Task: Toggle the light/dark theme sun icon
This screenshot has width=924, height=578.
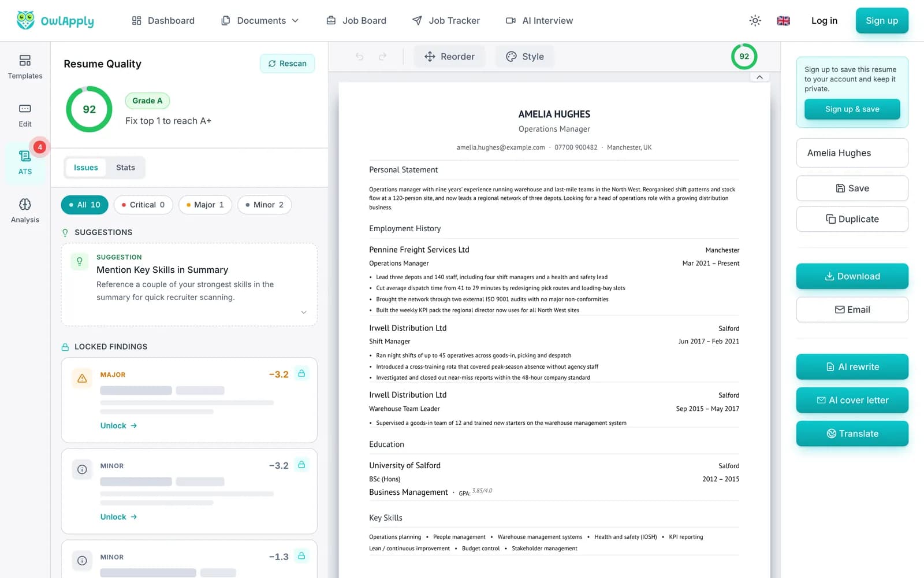Action: tap(755, 21)
